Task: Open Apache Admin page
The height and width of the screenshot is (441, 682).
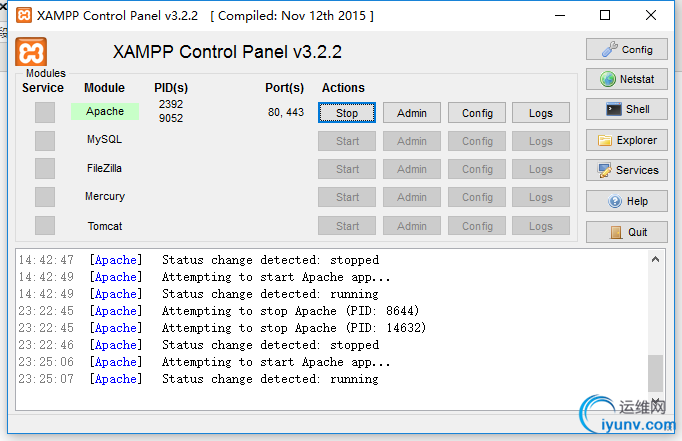Action: [411, 113]
